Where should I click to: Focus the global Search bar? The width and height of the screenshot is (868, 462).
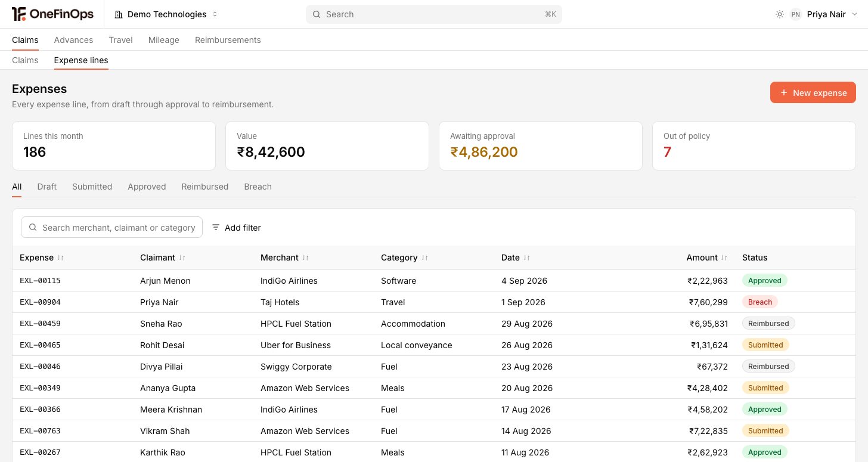tap(434, 14)
